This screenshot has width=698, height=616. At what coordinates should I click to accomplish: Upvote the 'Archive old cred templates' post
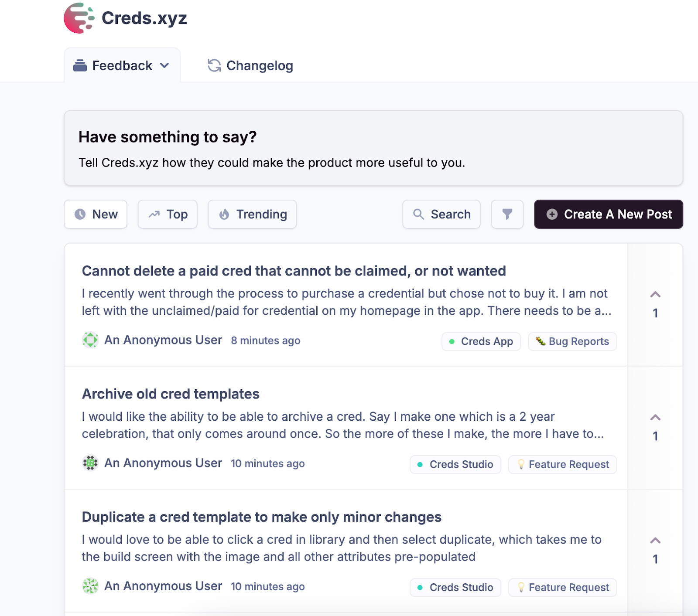click(x=655, y=418)
